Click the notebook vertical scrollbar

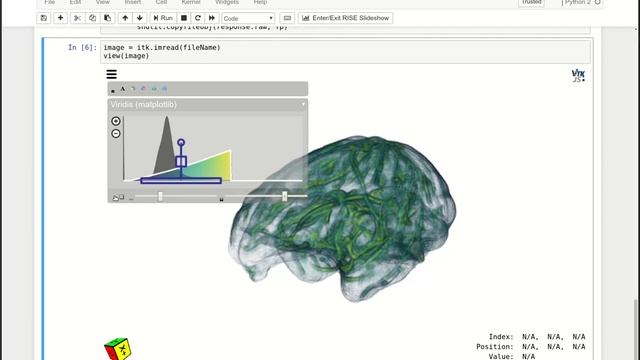tap(636, 329)
